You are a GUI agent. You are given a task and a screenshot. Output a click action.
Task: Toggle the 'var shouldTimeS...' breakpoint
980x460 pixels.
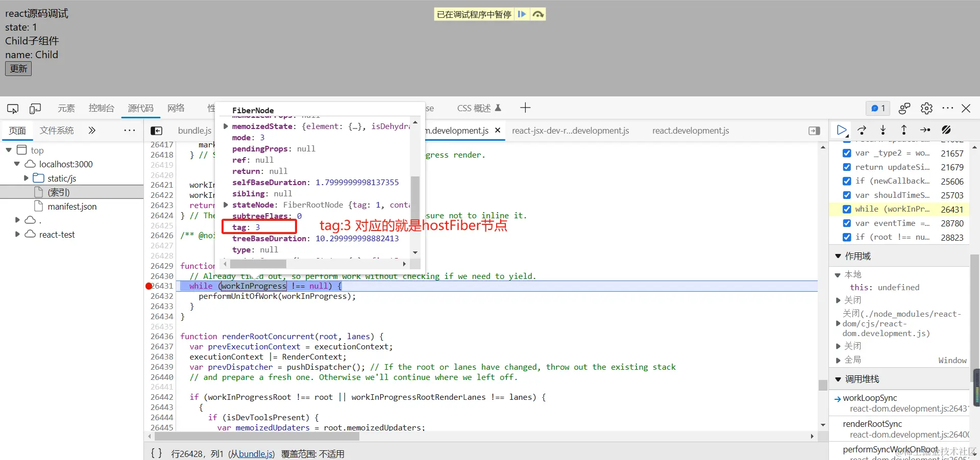pos(847,195)
